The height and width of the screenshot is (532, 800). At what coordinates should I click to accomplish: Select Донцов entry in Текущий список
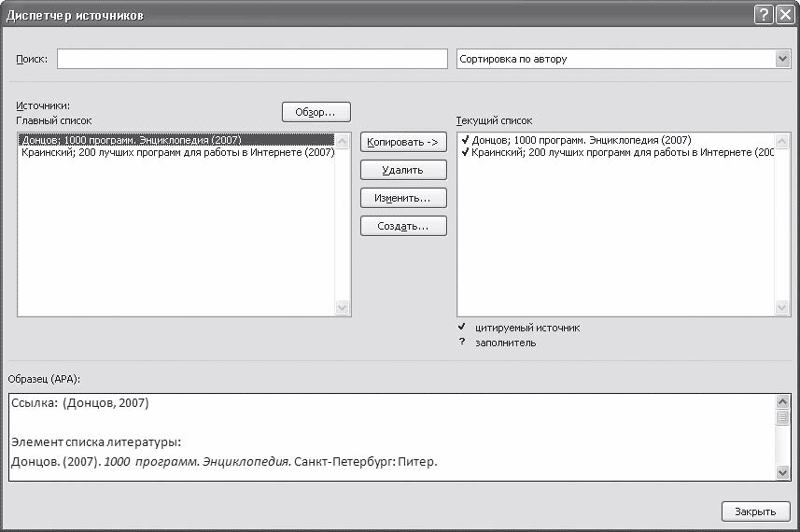580,140
